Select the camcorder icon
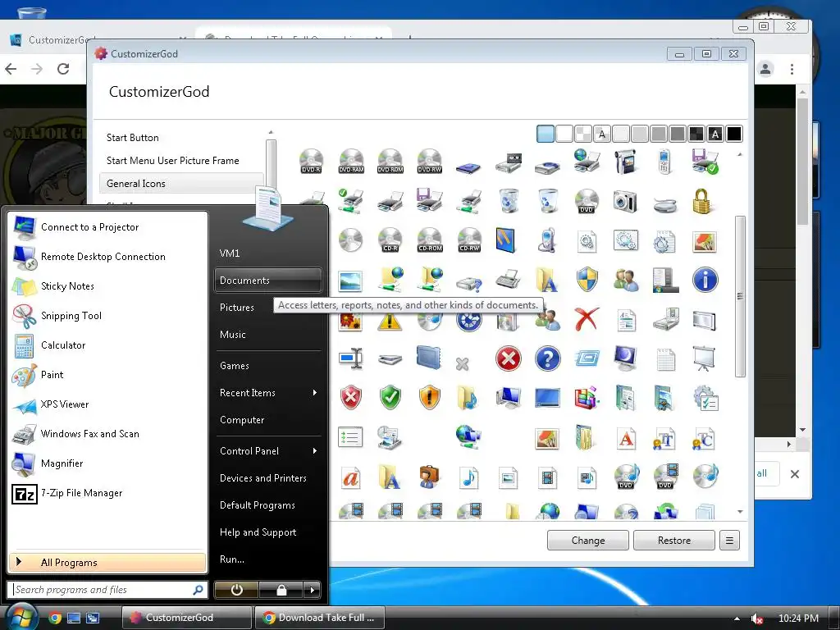Screen dimensions: 840x630 click(x=625, y=162)
